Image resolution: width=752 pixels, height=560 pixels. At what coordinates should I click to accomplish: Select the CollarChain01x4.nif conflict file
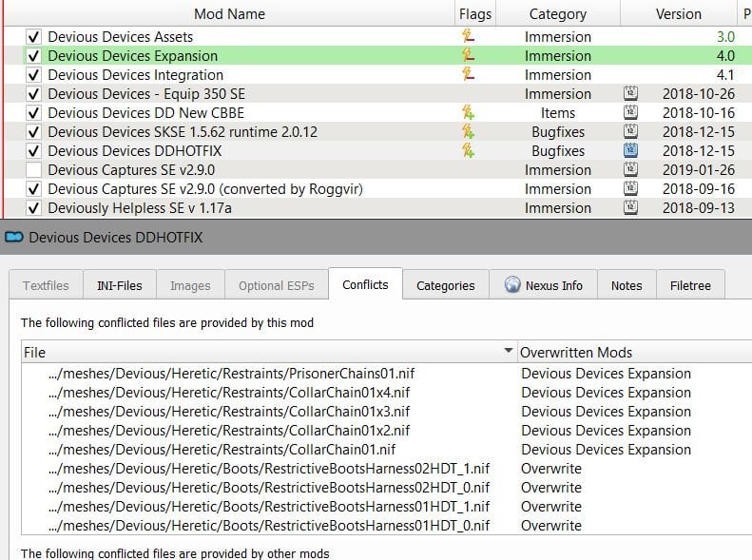[229, 393]
